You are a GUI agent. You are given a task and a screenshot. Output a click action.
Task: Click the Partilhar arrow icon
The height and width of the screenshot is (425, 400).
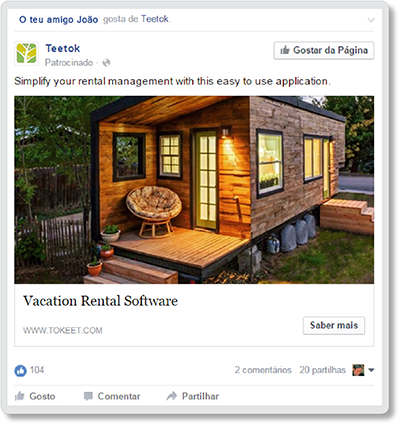(x=171, y=396)
